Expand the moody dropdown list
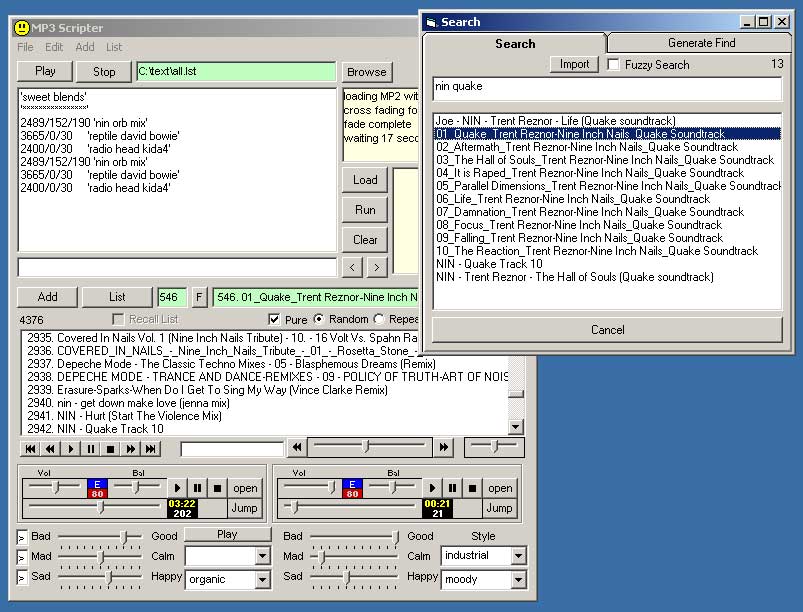 click(x=517, y=579)
